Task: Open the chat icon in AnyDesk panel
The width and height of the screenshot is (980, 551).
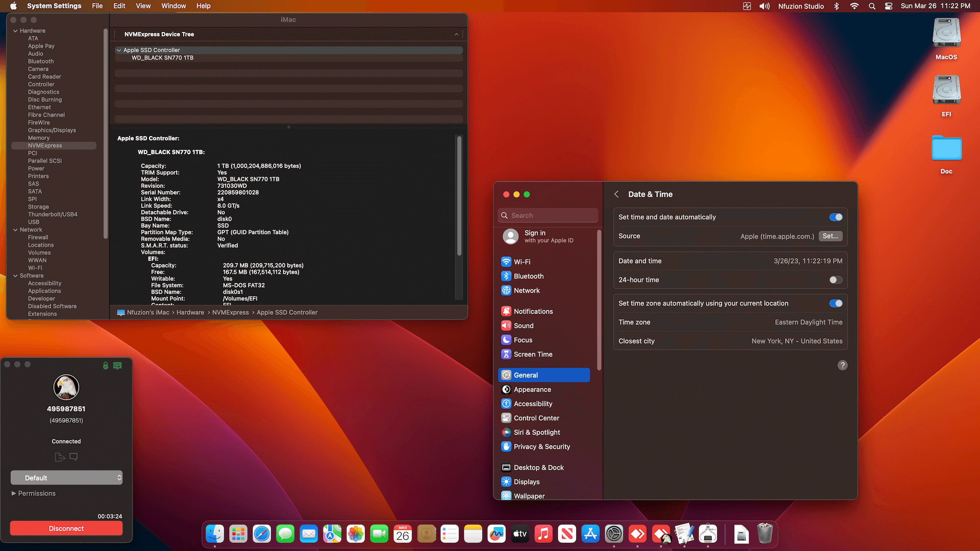Action: click(x=73, y=457)
